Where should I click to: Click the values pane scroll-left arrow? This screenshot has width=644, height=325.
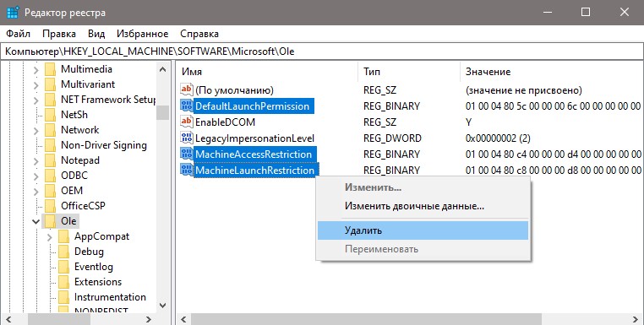point(183,319)
